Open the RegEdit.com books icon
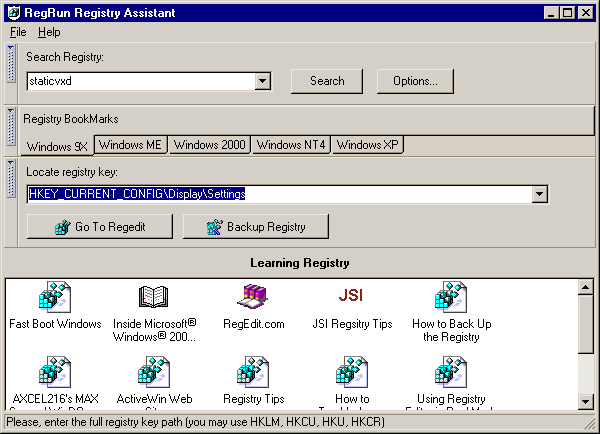 click(253, 297)
